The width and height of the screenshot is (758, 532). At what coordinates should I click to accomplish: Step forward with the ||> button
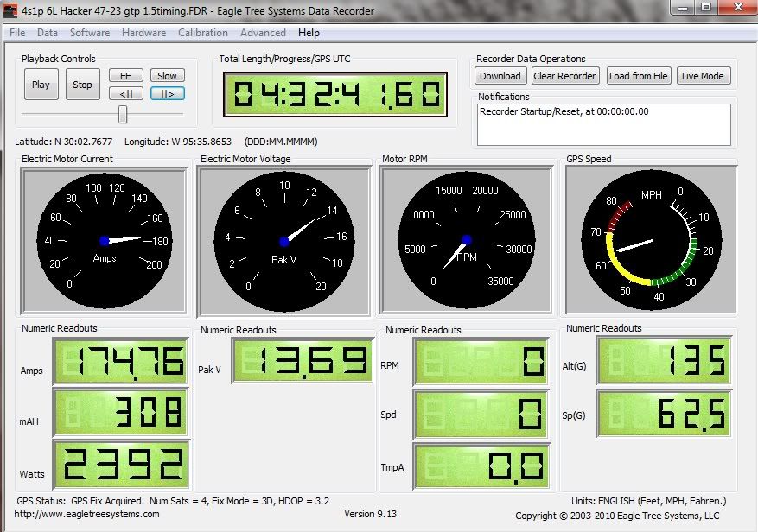pos(167,93)
